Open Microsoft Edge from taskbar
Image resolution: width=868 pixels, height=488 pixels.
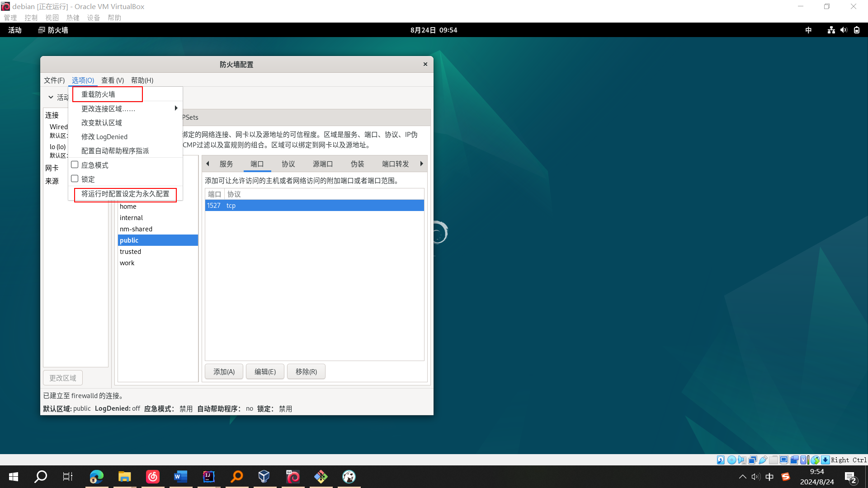(96, 476)
